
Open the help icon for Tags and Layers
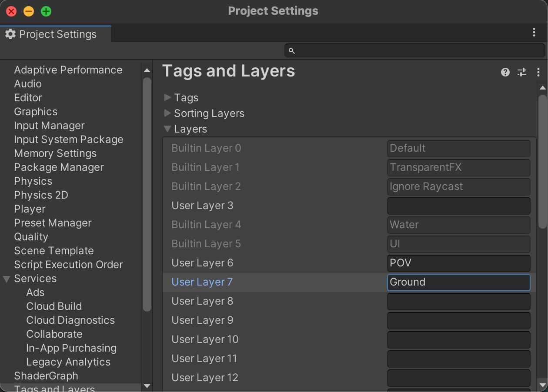click(x=505, y=72)
